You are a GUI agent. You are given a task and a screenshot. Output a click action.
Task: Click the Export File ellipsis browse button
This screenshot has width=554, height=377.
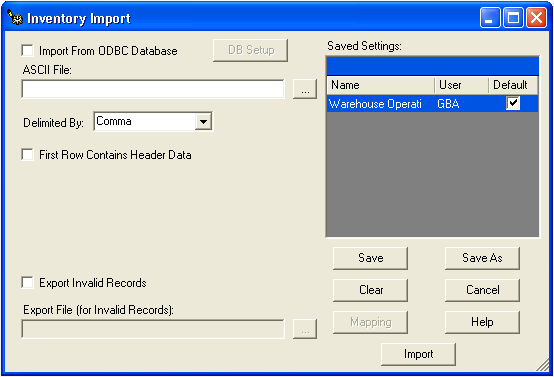pos(305,329)
